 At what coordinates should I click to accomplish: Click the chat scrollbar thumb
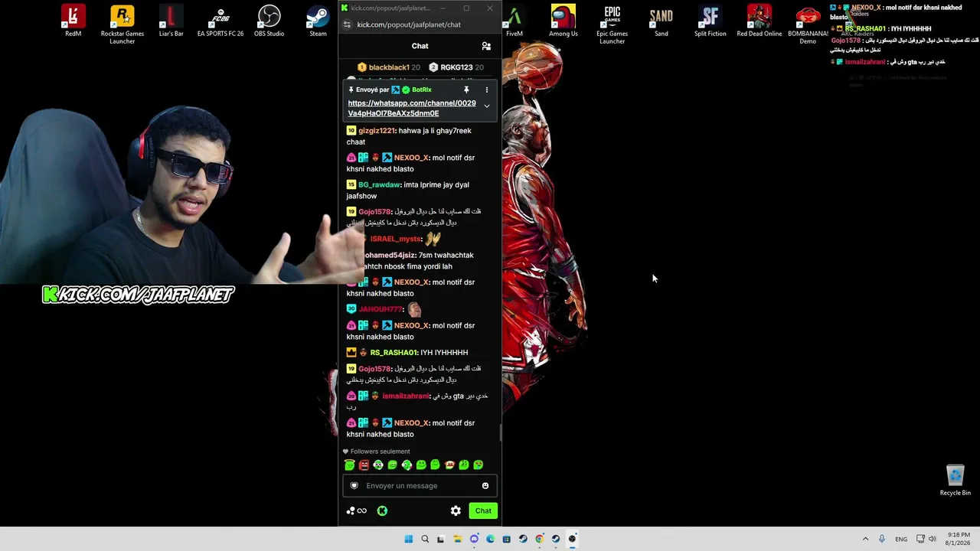[x=500, y=433]
